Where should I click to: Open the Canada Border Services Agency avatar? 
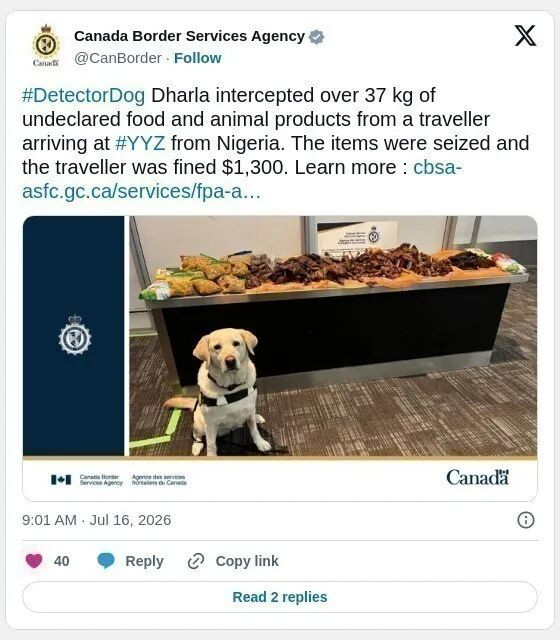(46, 46)
